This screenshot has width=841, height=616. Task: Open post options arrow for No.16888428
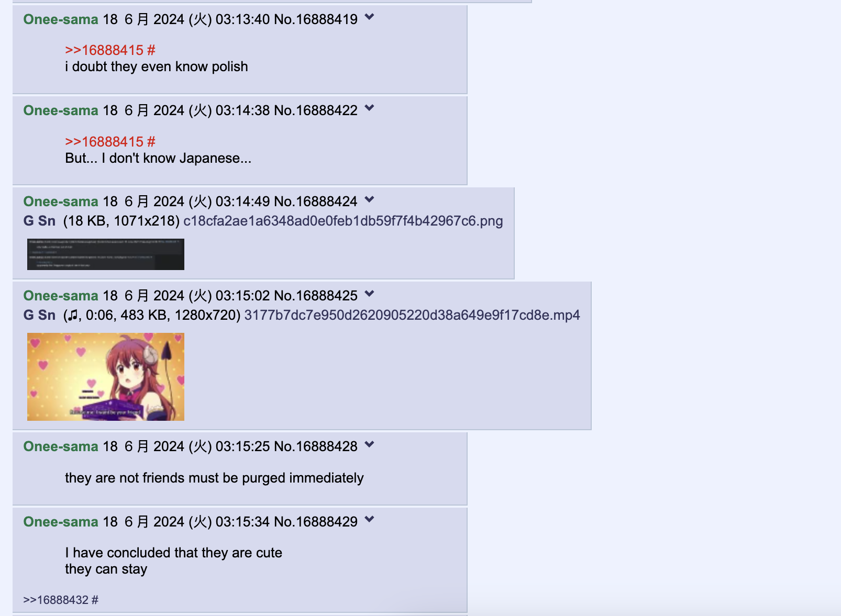pos(369,444)
